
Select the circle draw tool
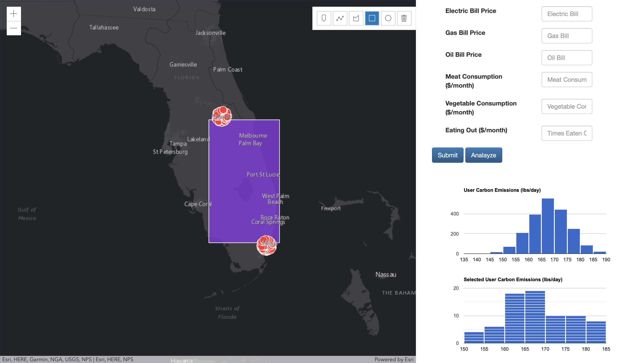(x=388, y=18)
